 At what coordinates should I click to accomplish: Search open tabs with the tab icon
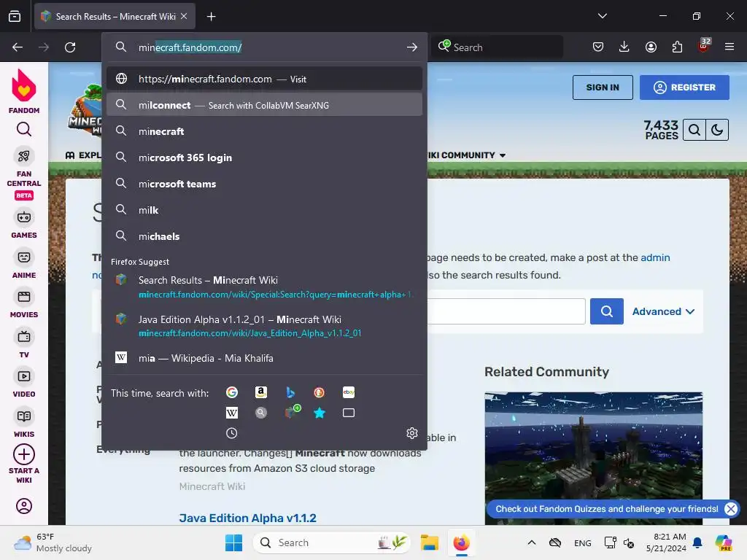[349, 413]
